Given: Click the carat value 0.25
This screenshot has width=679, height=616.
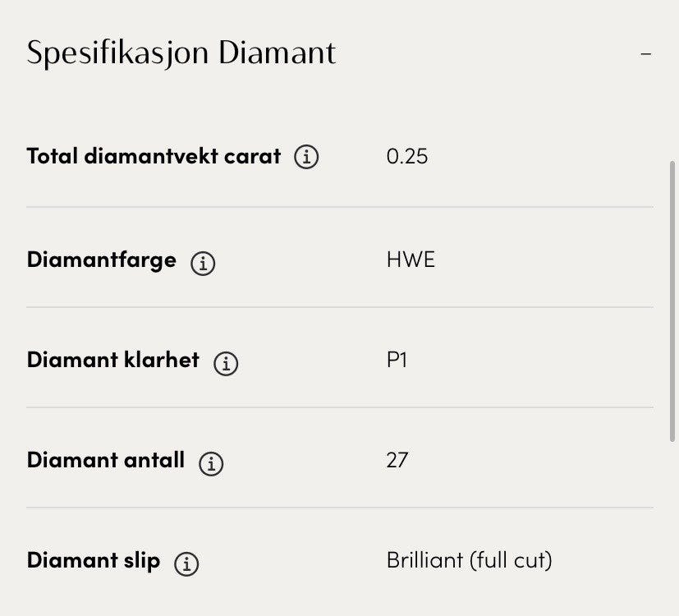Looking at the screenshot, I should click(x=406, y=156).
